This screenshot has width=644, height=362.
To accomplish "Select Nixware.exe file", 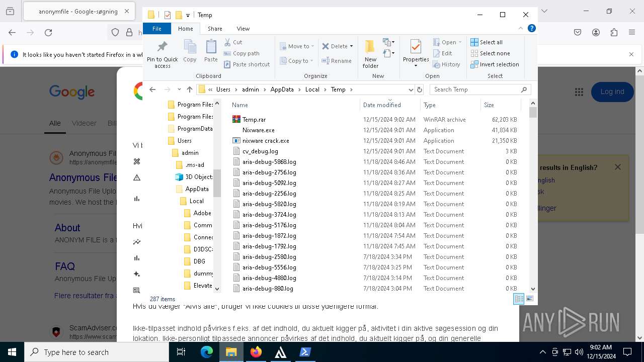I will point(258,130).
